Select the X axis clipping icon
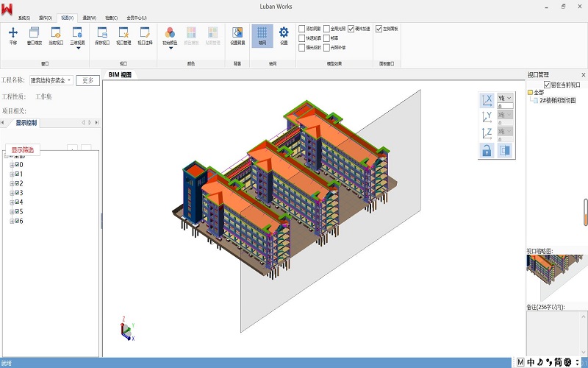588x368 pixels. point(487,100)
